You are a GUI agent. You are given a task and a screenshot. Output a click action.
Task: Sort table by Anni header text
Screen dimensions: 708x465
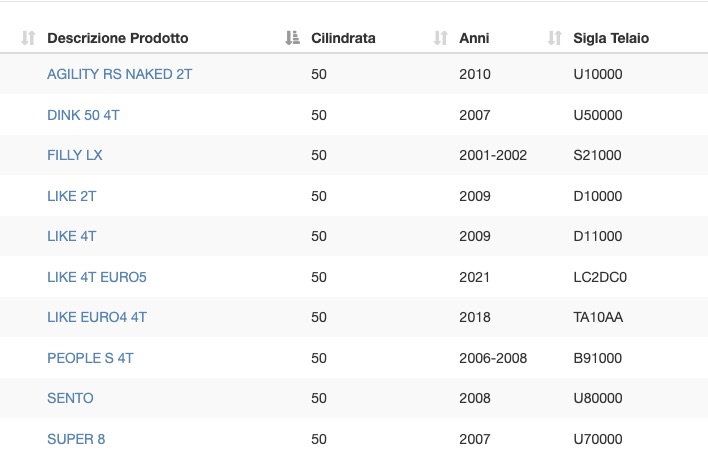coord(474,38)
